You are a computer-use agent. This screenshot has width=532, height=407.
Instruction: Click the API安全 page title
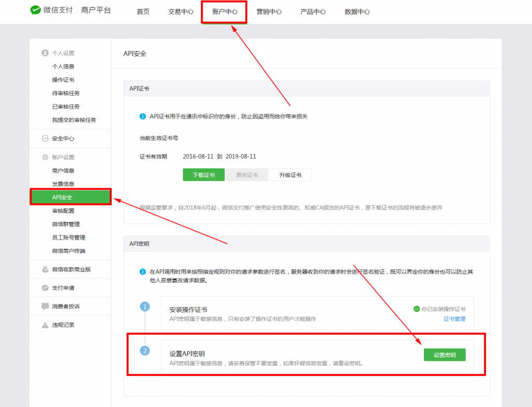[135, 54]
